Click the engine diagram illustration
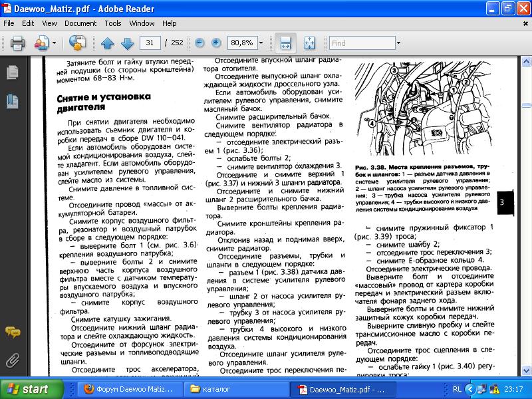532x399 pixels. [423, 107]
